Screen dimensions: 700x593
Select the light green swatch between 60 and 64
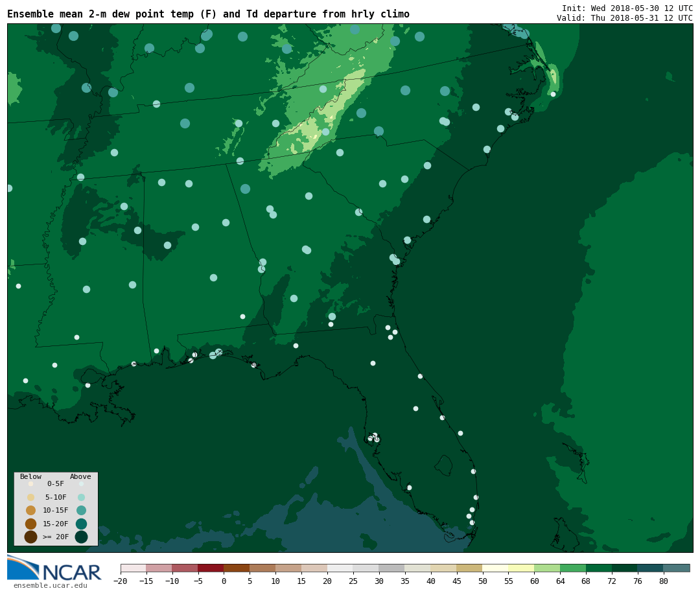[x=547, y=568]
